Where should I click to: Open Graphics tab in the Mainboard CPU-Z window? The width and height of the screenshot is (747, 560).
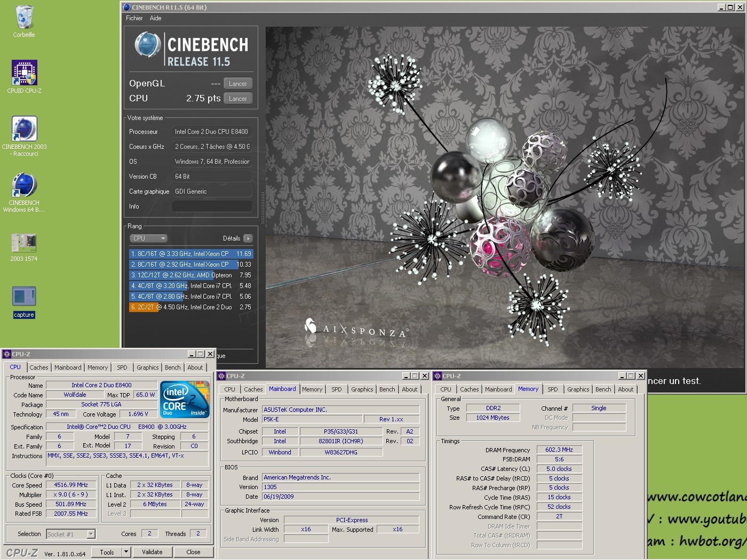(x=362, y=389)
